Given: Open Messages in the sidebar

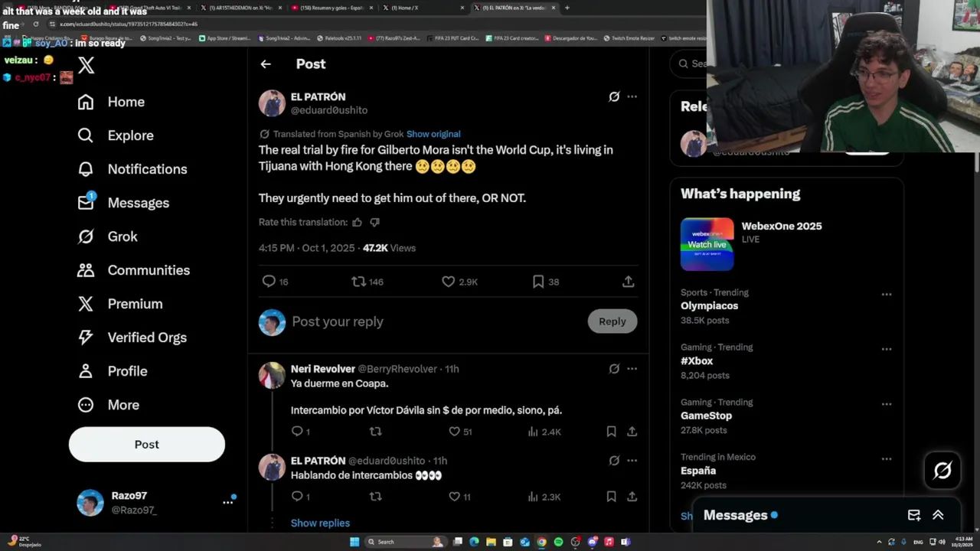Looking at the screenshot, I should pos(122,203).
